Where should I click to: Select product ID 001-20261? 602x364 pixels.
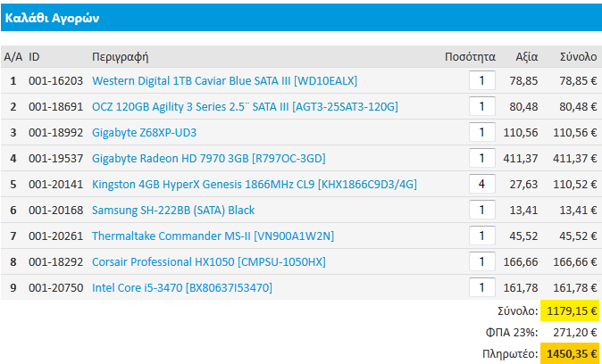(x=55, y=236)
